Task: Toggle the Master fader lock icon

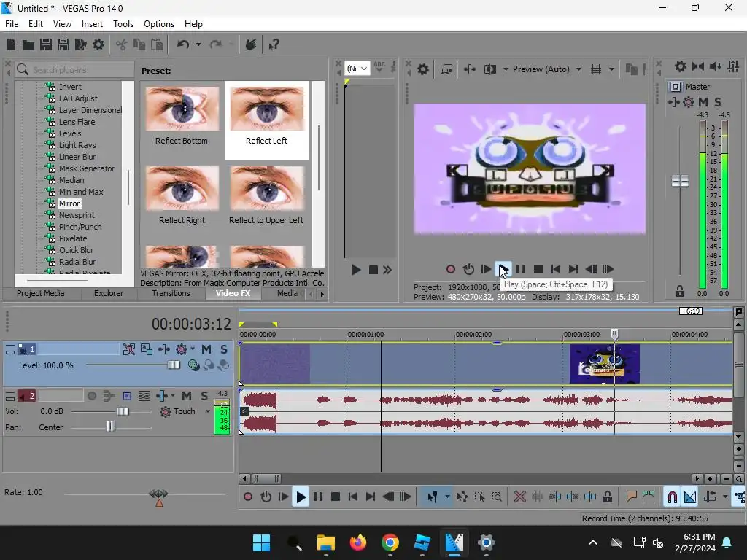Action: pos(680,291)
